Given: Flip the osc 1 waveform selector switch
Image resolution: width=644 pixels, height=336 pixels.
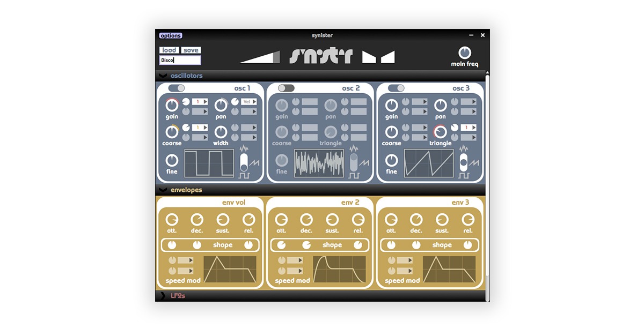Looking at the screenshot, I should pos(244,162).
